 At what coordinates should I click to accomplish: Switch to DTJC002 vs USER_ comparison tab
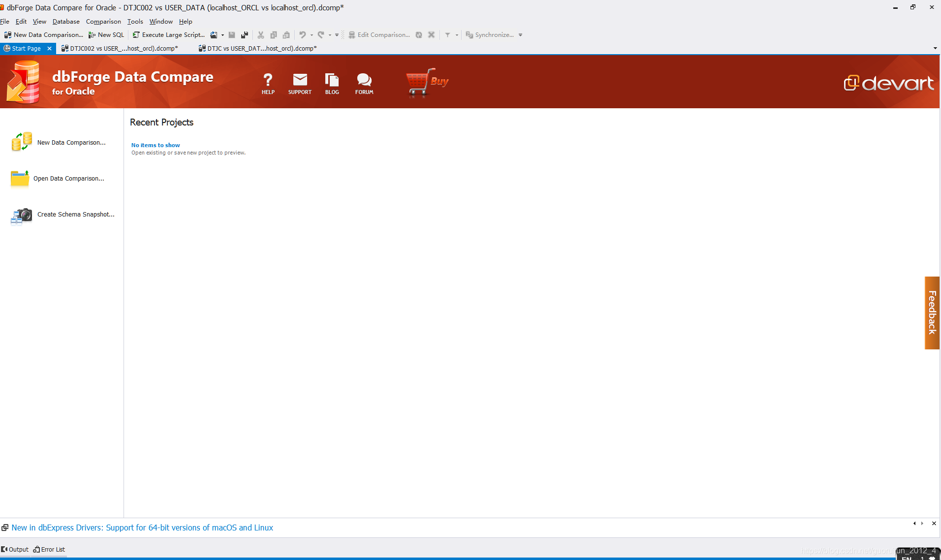tap(120, 48)
